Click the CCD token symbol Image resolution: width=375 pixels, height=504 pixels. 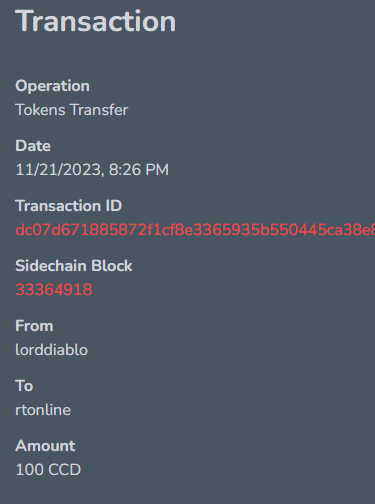pyautogui.click(x=65, y=470)
